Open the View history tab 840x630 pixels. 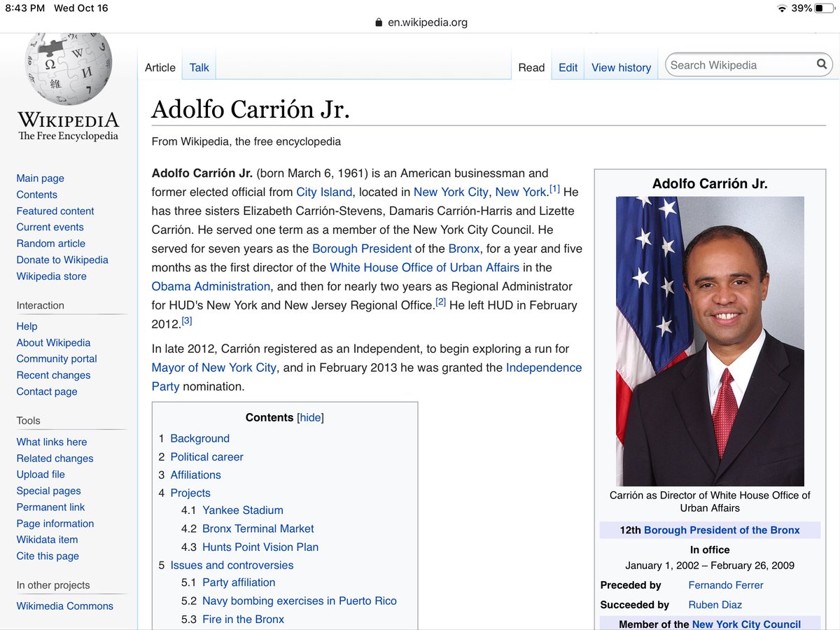click(x=621, y=67)
